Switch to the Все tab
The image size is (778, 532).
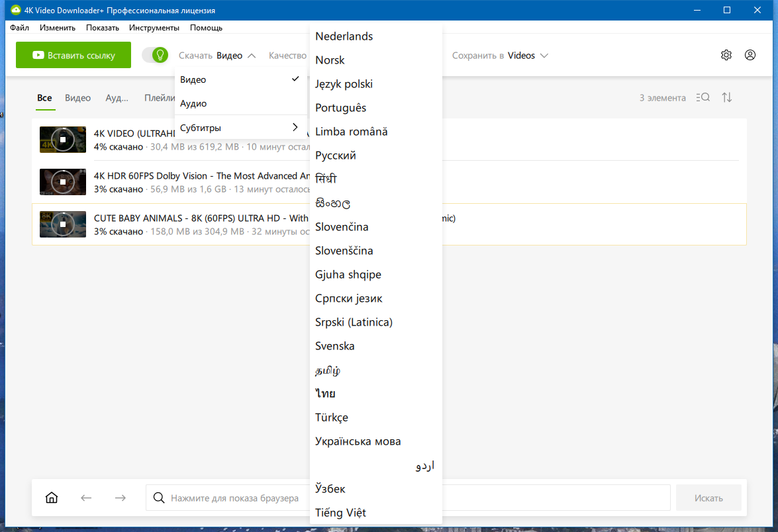[x=44, y=98]
